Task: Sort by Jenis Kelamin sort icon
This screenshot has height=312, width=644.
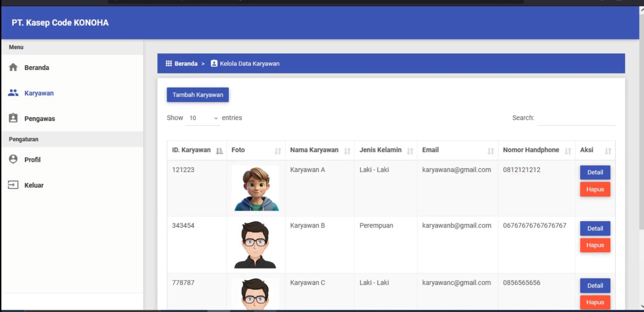Action: (x=410, y=151)
